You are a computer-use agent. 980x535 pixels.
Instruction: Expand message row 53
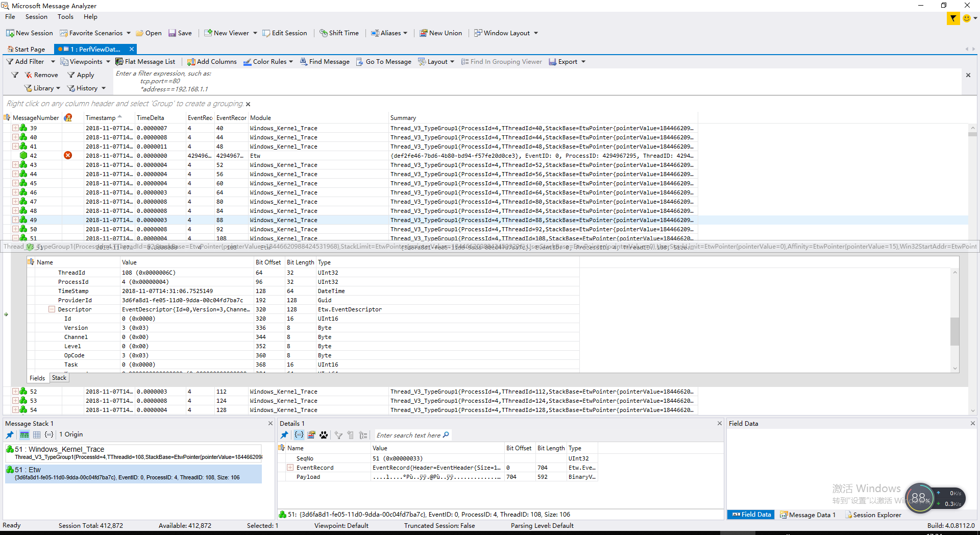(15, 401)
